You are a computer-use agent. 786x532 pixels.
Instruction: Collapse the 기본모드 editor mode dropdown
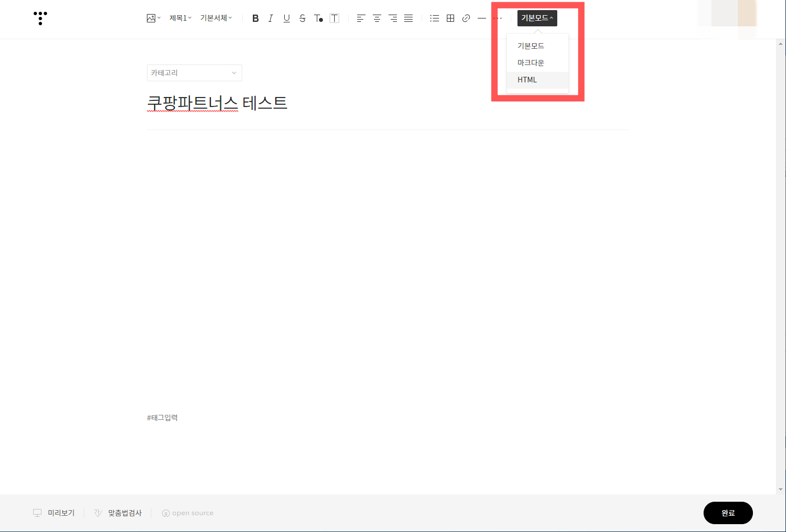tap(537, 18)
